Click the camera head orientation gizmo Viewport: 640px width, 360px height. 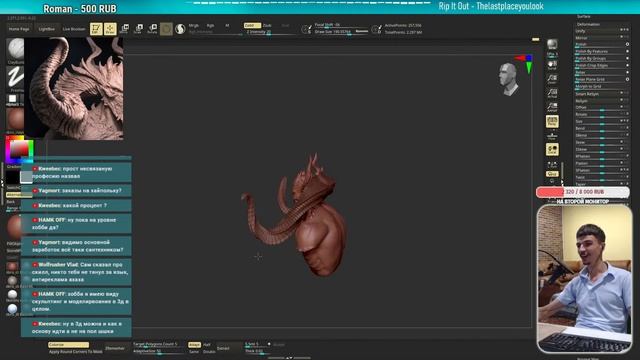[508, 79]
